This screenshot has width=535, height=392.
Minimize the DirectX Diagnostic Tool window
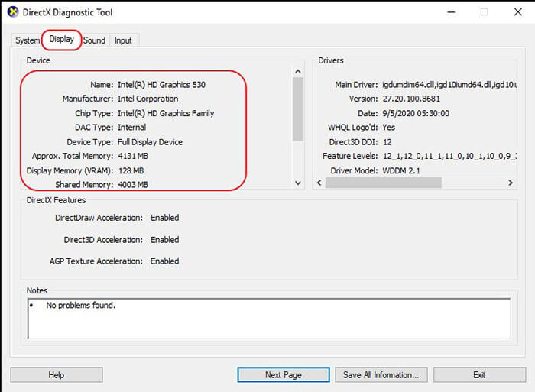(452, 12)
